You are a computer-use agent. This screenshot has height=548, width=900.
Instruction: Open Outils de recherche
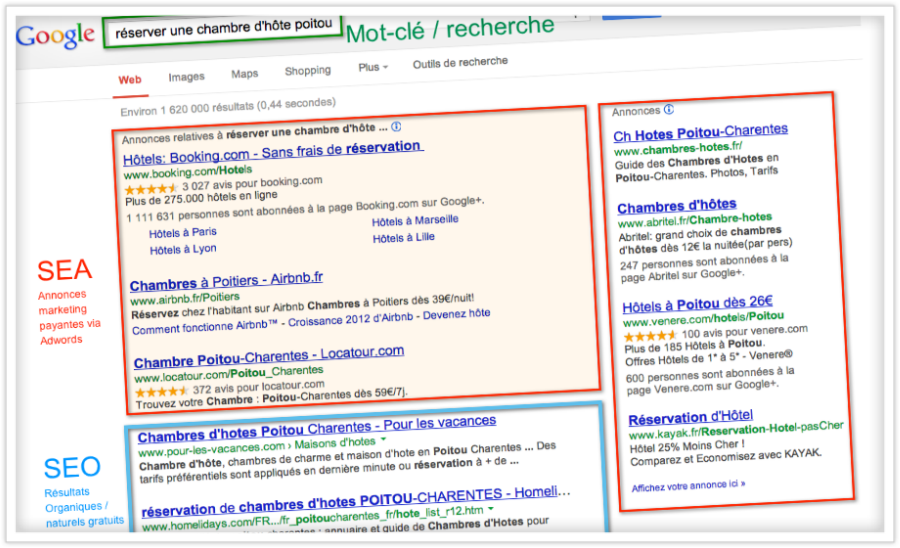(x=460, y=63)
